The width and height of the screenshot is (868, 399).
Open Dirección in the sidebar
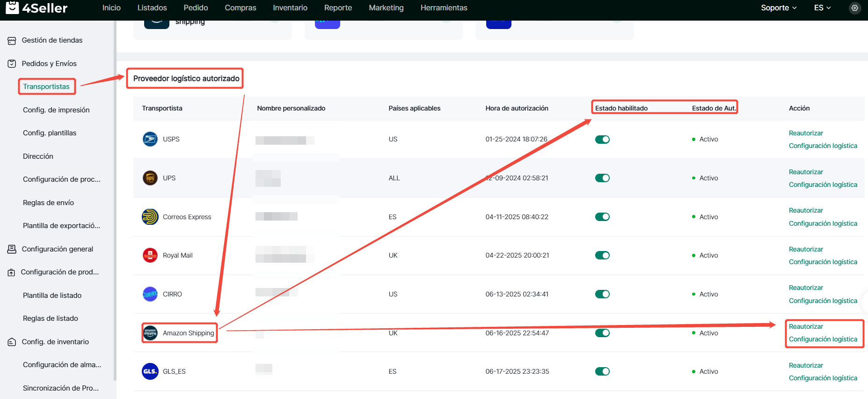[38, 156]
